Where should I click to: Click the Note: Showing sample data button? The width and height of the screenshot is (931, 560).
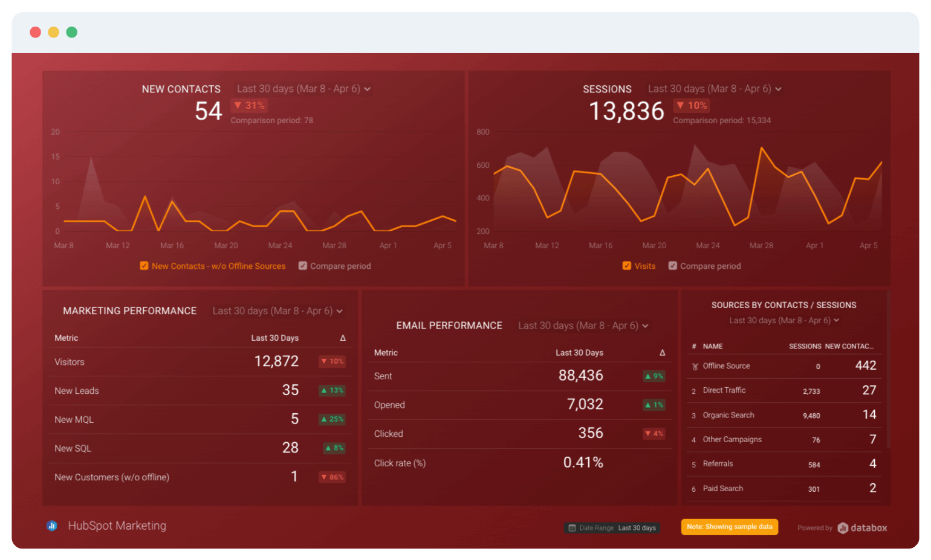(728, 526)
